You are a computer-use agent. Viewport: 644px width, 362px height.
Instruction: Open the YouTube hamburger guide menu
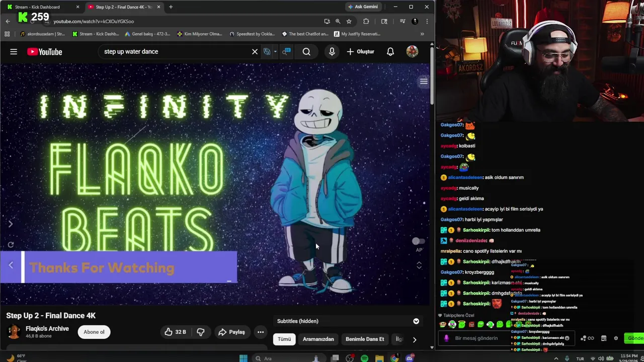14,52
